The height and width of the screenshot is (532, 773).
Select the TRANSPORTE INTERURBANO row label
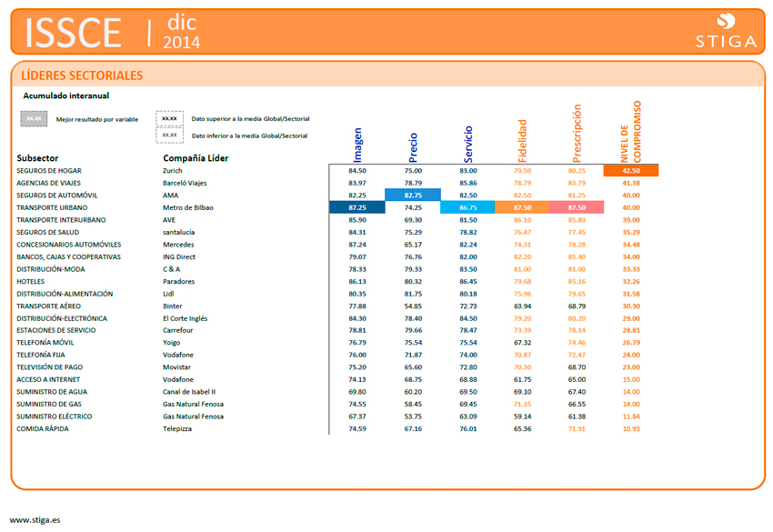click(61, 220)
